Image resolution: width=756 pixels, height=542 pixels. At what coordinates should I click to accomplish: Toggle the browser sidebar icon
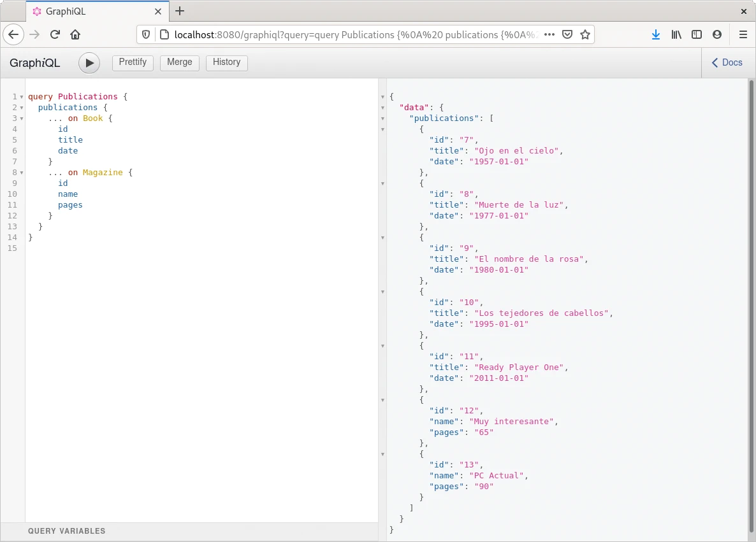(697, 34)
